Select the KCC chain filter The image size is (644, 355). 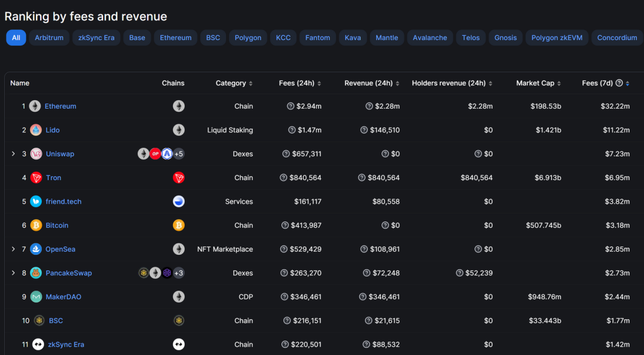[x=283, y=38]
